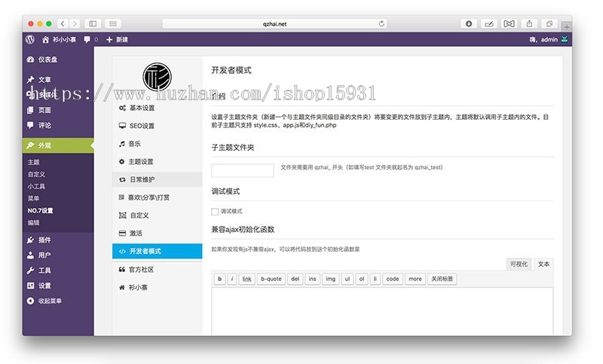Click the 子主题文件夹 text input field
The height and width of the screenshot is (364, 603).
[242, 170]
